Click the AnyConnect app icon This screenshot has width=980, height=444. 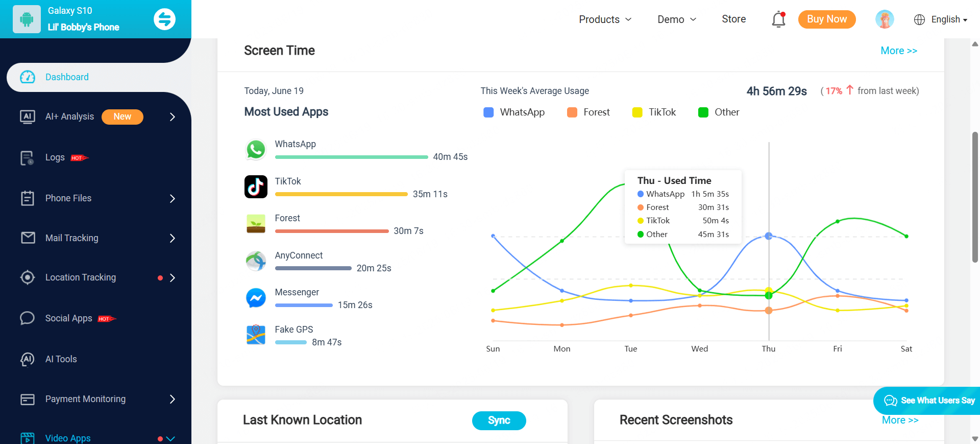click(x=256, y=261)
